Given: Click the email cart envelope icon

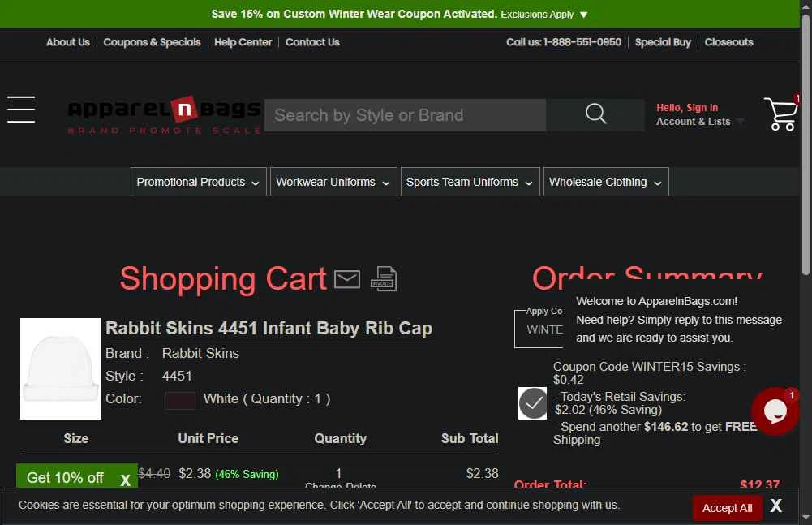Looking at the screenshot, I should tap(347, 279).
